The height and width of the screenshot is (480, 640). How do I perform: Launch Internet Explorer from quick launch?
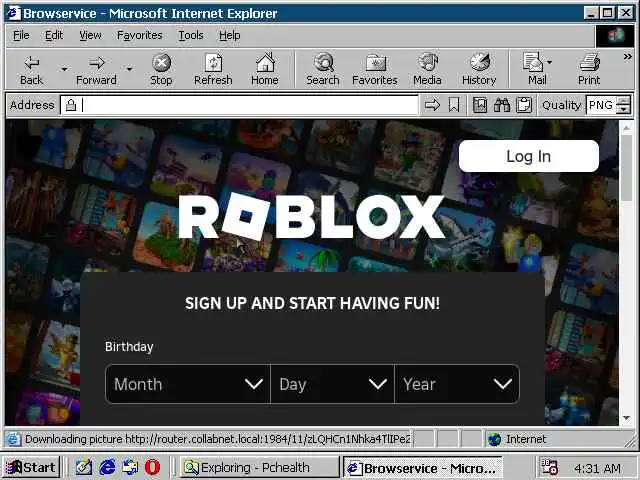pos(107,467)
